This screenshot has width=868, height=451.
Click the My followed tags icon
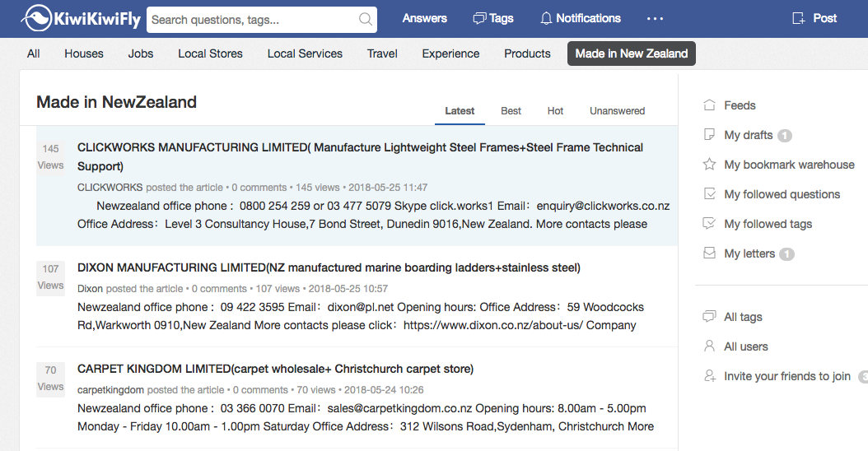click(x=709, y=223)
